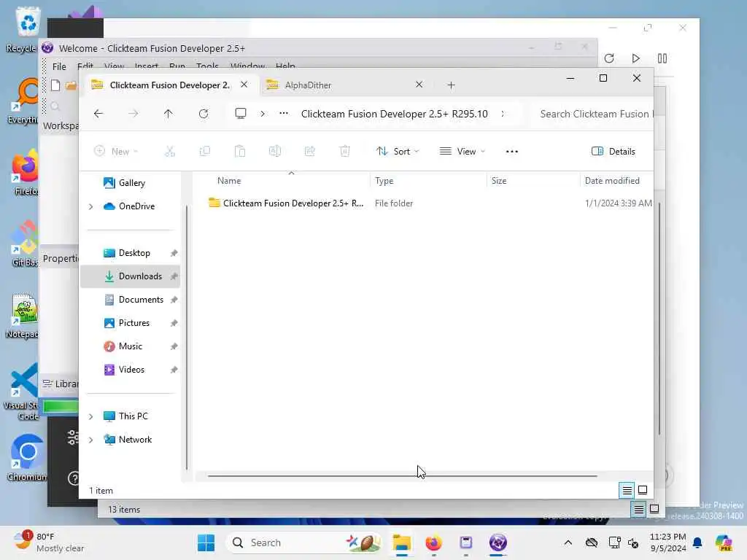Open Documents in navigation pane
The height and width of the screenshot is (560, 747).
click(x=141, y=300)
